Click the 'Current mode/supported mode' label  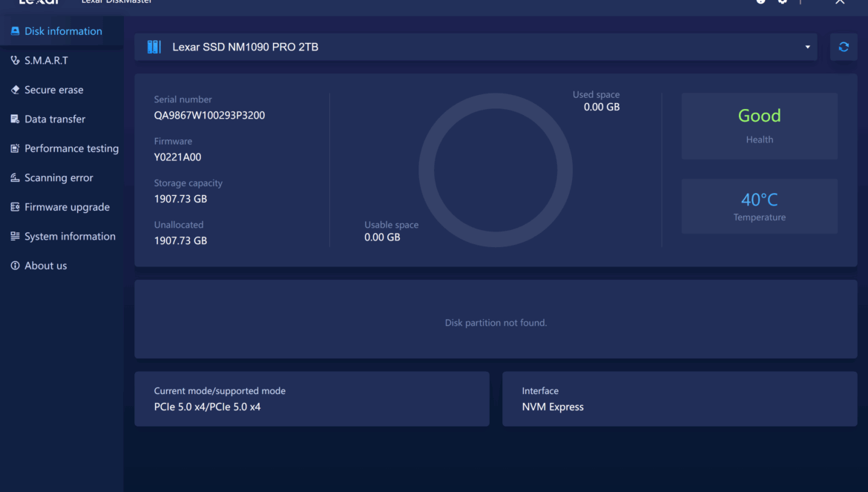220,391
